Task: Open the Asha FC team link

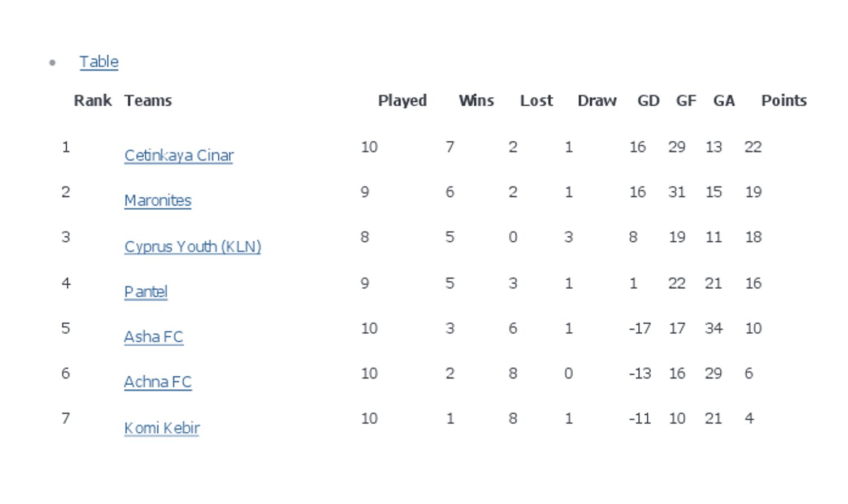Action: point(154,337)
